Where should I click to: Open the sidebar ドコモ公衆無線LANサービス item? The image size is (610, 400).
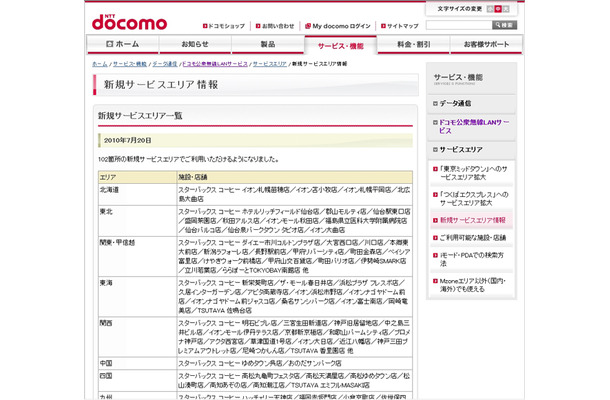pos(474,126)
